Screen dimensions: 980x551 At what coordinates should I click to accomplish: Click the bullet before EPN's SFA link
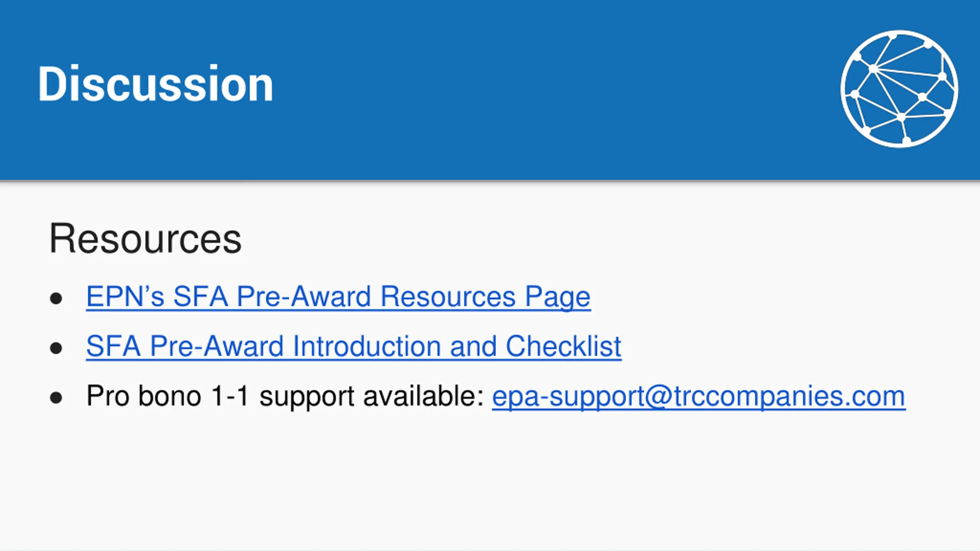point(56,298)
